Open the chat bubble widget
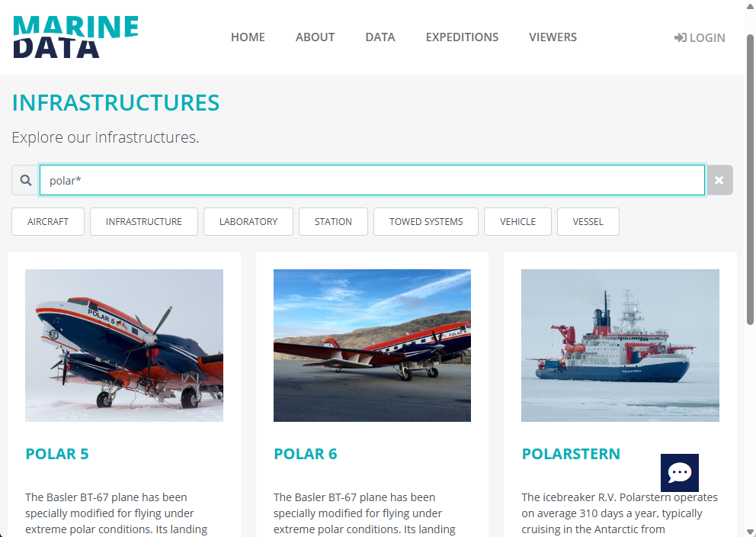This screenshot has height=537, width=756. (x=679, y=473)
